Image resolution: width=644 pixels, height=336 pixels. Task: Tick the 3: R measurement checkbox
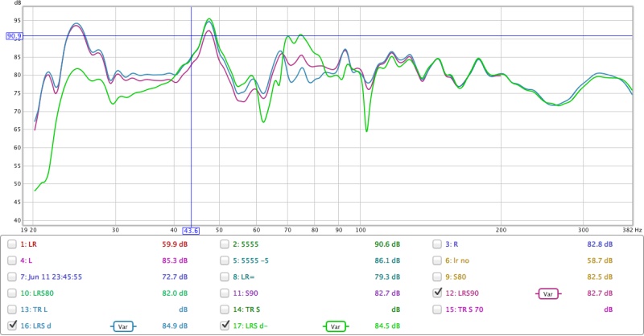tap(439, 244)
